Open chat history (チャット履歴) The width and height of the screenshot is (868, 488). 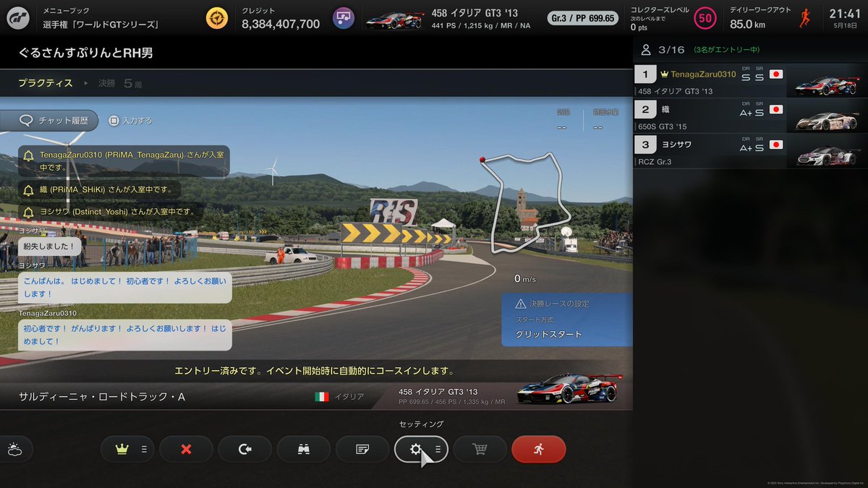49,121
